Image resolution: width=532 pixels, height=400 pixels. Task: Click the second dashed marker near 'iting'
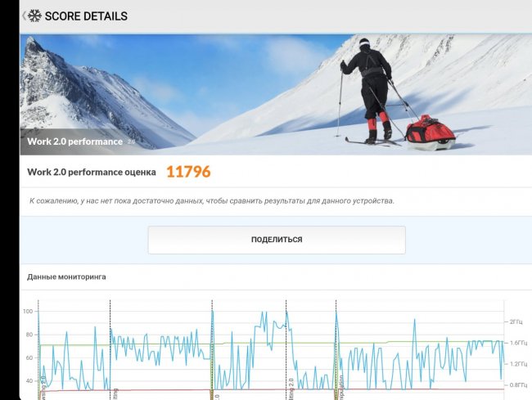[x=110, y=348]
